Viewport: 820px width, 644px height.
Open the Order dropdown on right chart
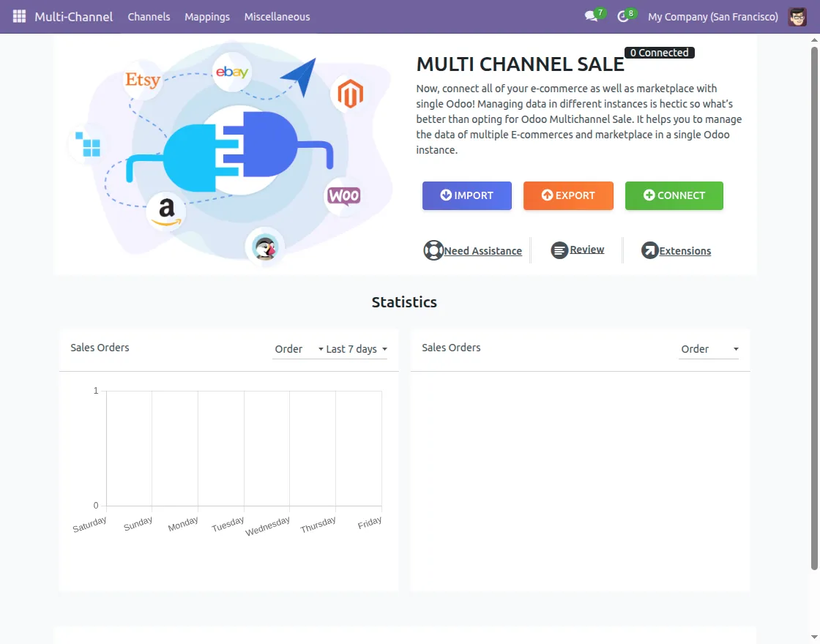(x=709, y=349)
